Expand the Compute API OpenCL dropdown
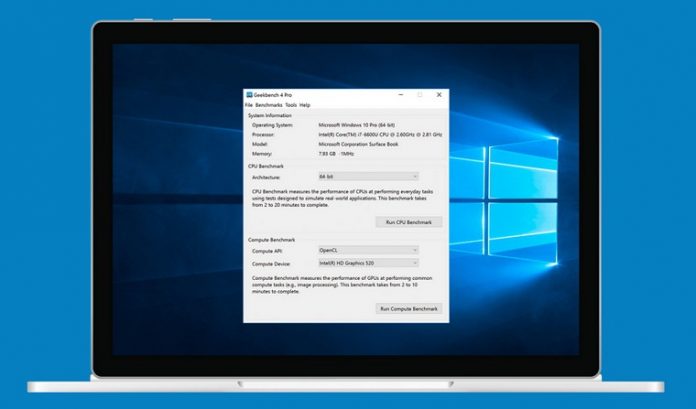The height and width of the screenshot is (409, 696). tap(368, 250)
